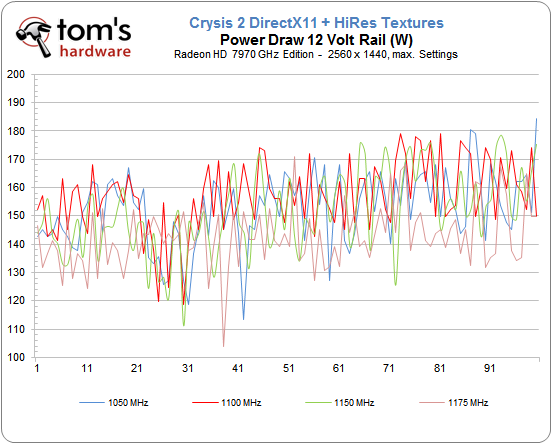Click the 1175 MHz pink legend line

point(432,402)
